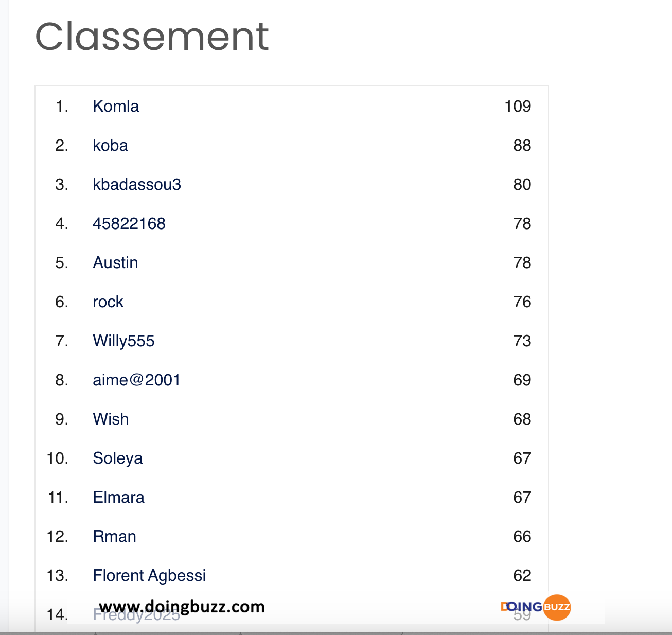Click aime@2001 username
The width and height of the screenshot is (672, 635).
click(x=136, y=380)
